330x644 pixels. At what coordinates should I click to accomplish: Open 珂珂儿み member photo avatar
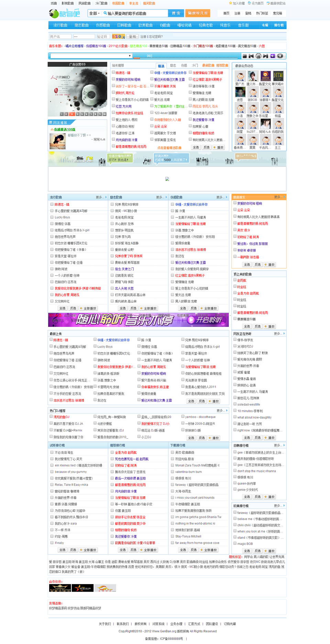265,124
